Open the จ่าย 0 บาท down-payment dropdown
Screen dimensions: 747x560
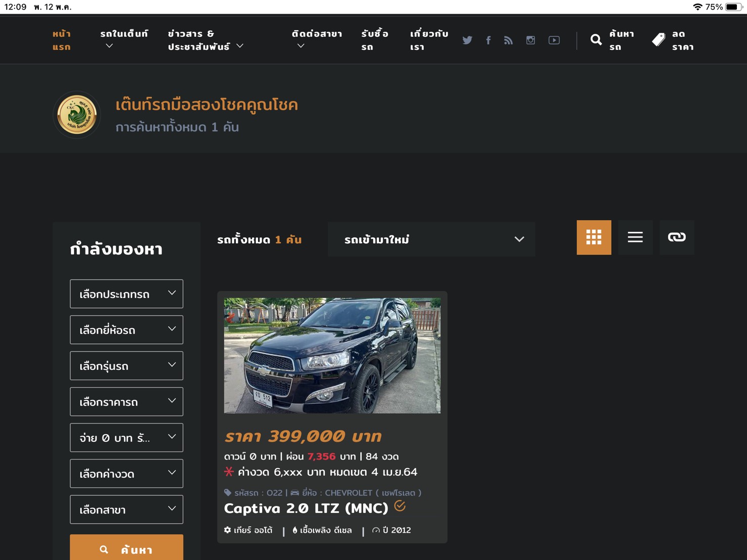click(x=126, y=437)
